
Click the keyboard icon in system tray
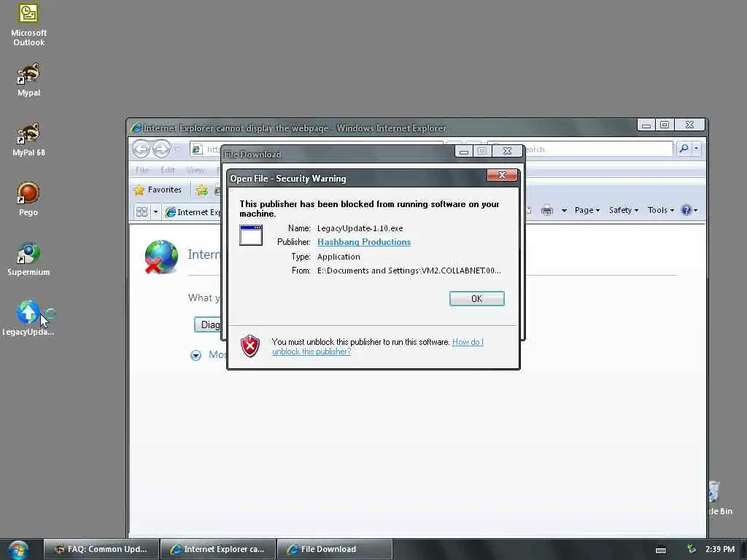(661, 550)
